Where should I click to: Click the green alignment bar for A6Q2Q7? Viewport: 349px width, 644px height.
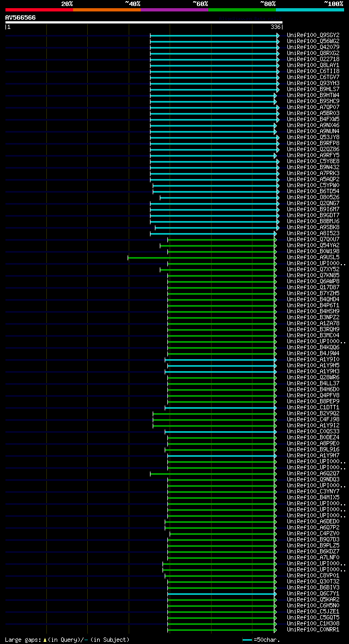[x=213, y=474]
